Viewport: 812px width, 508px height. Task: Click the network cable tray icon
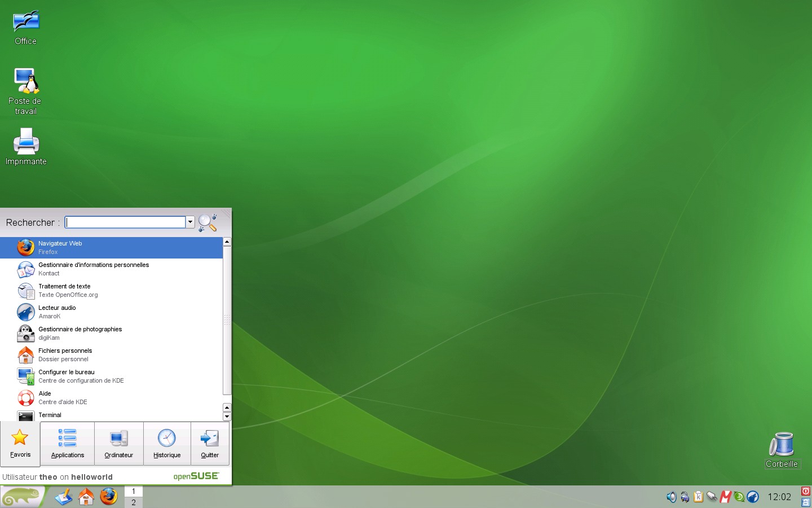point(712,497)
